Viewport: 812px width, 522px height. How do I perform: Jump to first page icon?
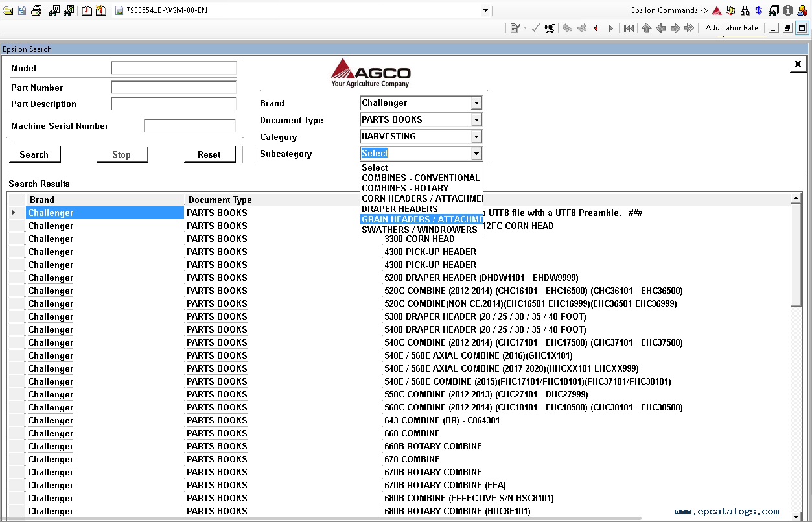click(629, 28)
